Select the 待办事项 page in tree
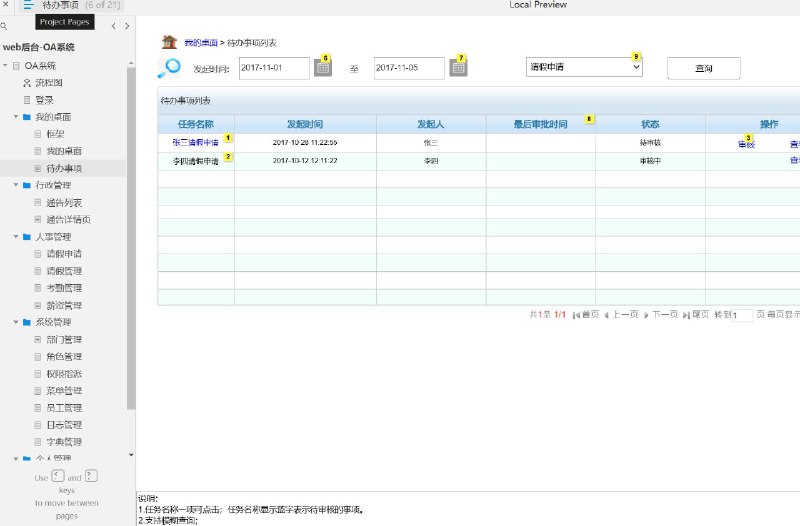Viewport: 800px width, 526px height. pos(64,168)
